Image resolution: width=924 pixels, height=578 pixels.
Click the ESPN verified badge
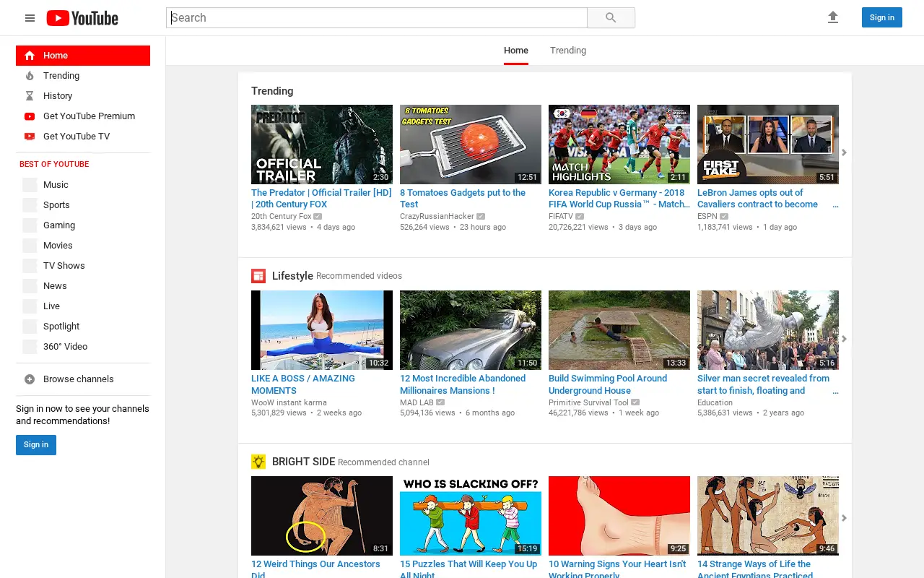(724, 216)
